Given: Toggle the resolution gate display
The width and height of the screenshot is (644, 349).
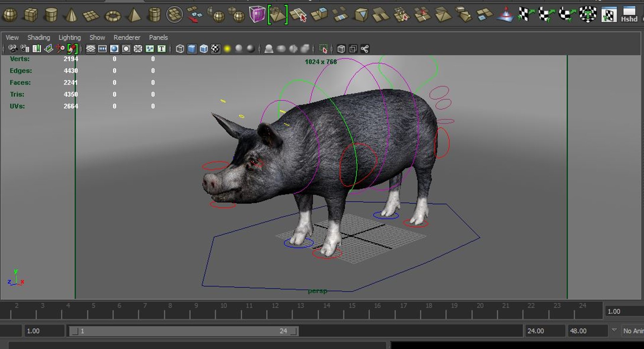Looking at the screenshot, I should (114, 49).
